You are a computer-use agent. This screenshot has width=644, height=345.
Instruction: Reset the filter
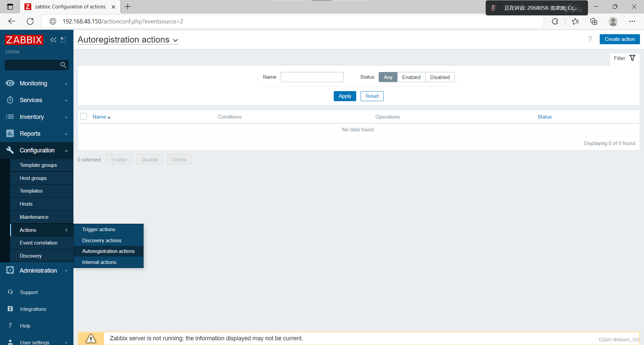pyautogui.click(x=372, y=96)
